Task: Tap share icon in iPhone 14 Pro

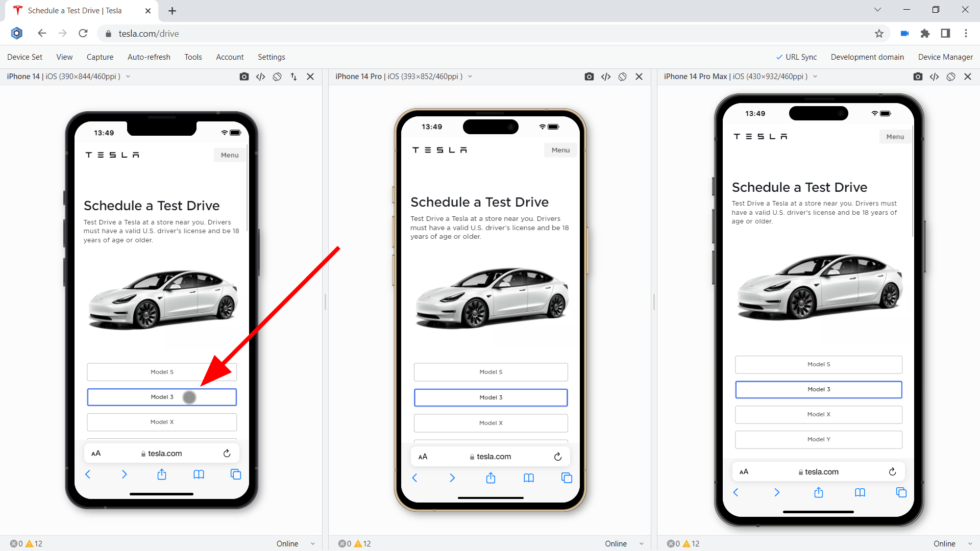Action: (x=491, y=478)
